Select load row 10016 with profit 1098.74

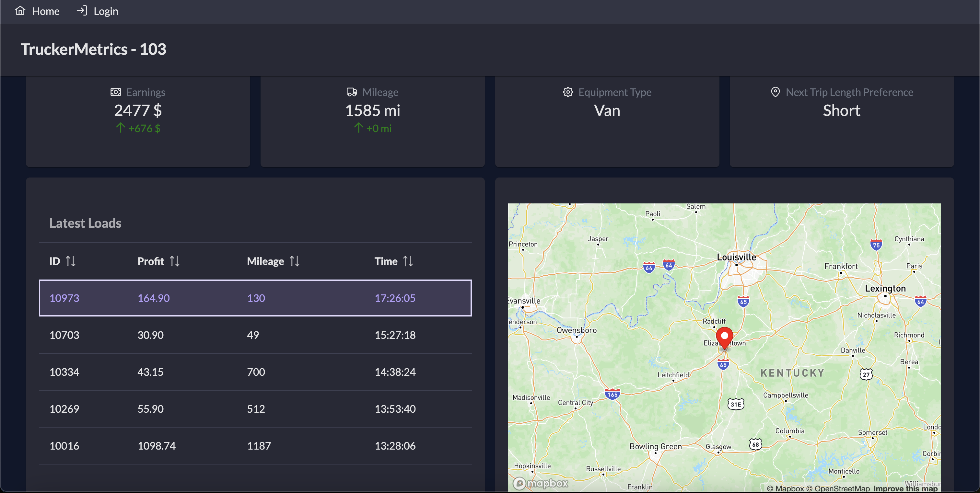coord(255,445)
